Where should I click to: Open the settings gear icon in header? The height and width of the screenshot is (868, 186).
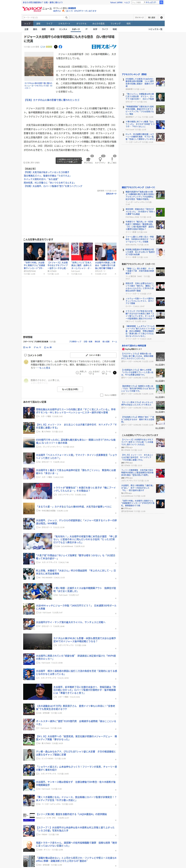click(x=161, y=18)
